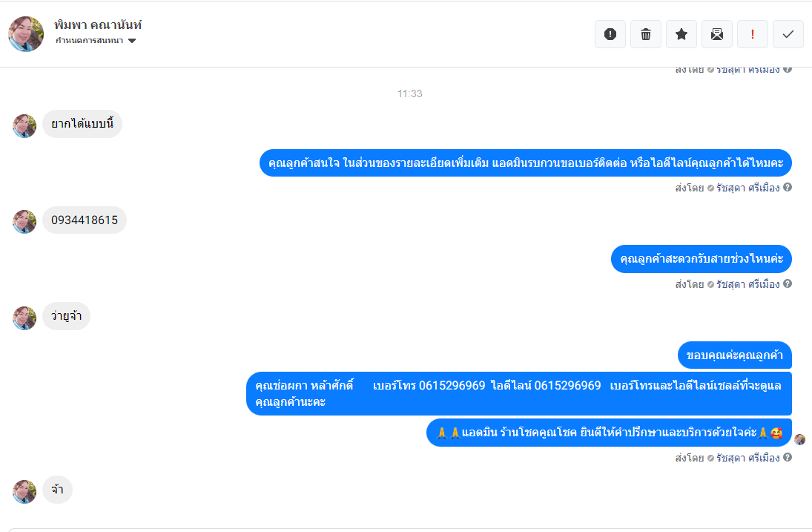Flag conversation with red exclamation icon
Image resolution: width=812 pixels, height=532 pixels.
tap(753, 34)
